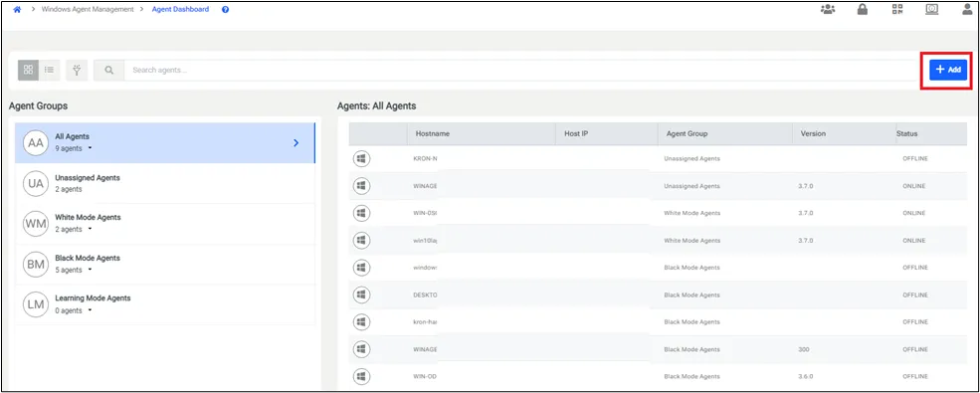The width and height of the screenshot is (980, 393).
Task: Click ONLINE status in win10la row
Action: coord(913,241)
